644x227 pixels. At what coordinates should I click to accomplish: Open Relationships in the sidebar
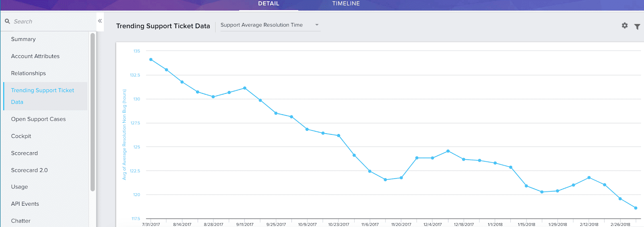[29, 73]
